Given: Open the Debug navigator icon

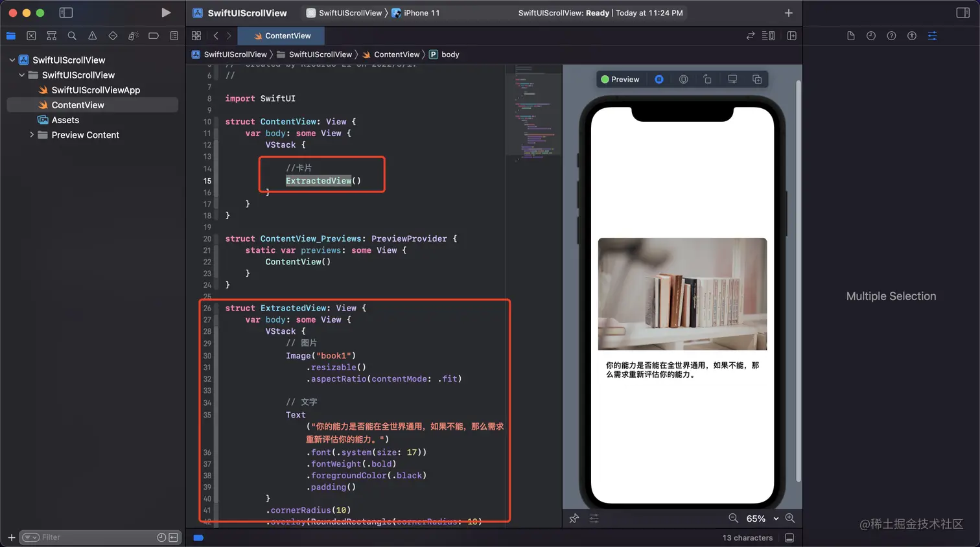Looking at the screenshot, I should pos(133,36).
